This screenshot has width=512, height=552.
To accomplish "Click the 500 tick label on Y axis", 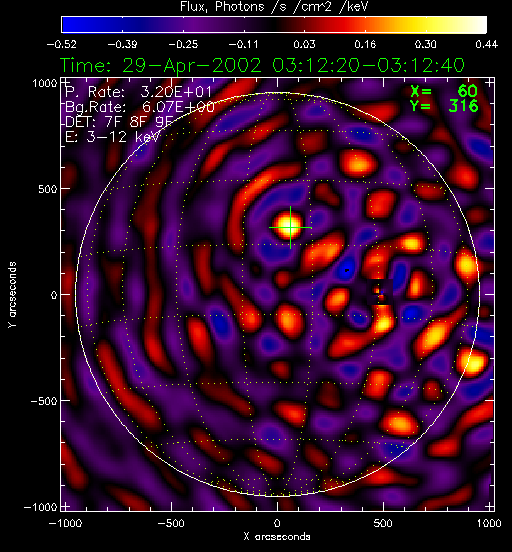I will (x=48, y=189).
